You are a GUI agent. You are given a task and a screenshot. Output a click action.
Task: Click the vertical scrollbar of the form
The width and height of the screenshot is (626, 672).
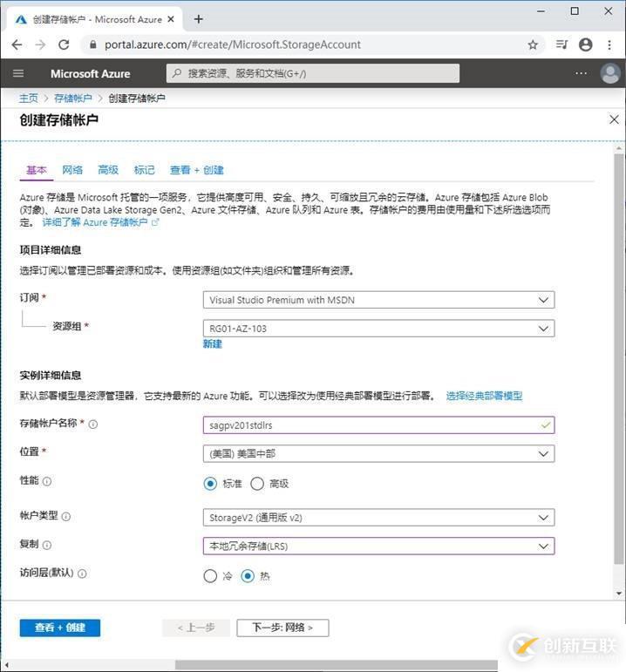point(619,359)
